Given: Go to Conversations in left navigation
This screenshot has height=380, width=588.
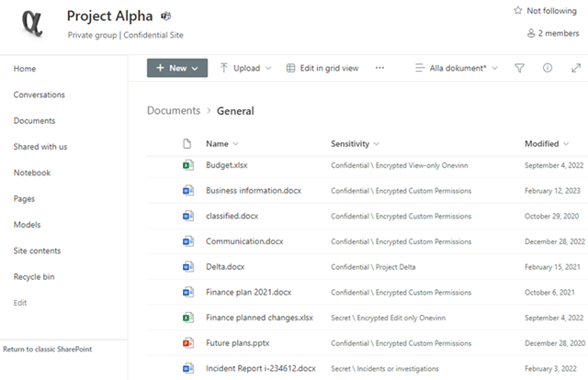Looking at the screenshot, I should tap(40, 95).
